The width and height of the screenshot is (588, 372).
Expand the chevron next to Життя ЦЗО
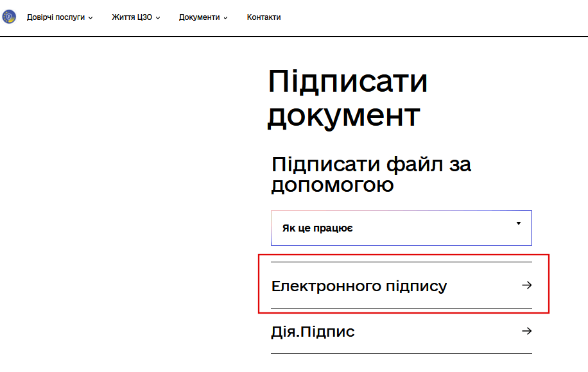click(x=158, y=18)
